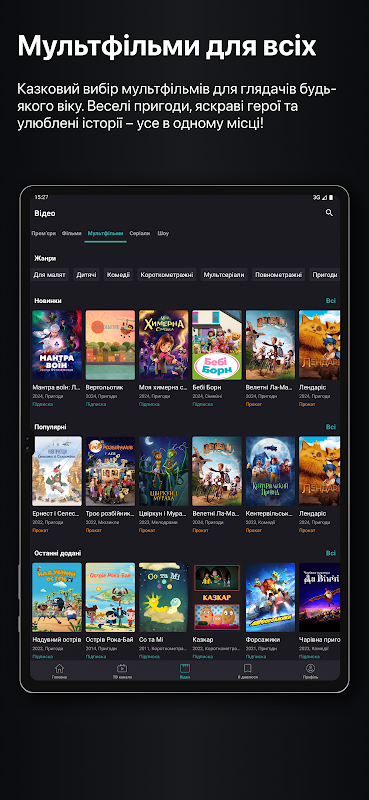The height and width of the screenshot is (800, 369).
Task: Open the Чарівна пригода poster
Action: (x=319, y=597)
